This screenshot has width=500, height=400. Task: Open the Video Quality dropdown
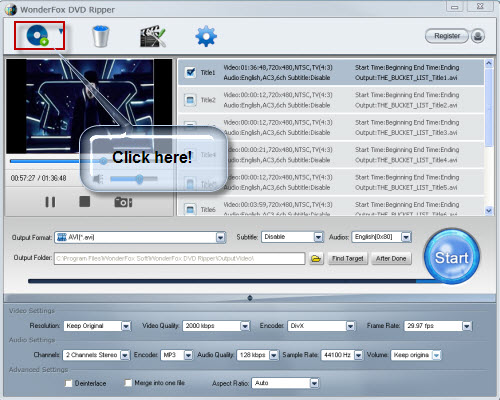click(245, 326)
